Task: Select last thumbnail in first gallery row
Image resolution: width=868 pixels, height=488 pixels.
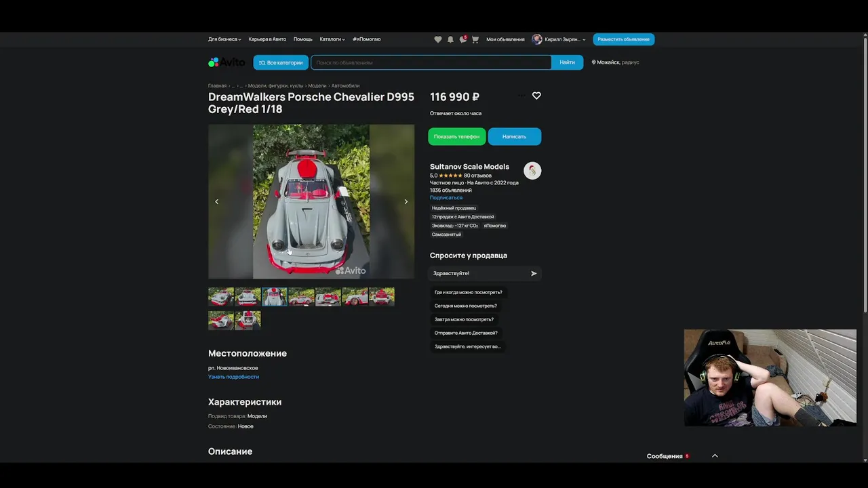Action: 382,297
